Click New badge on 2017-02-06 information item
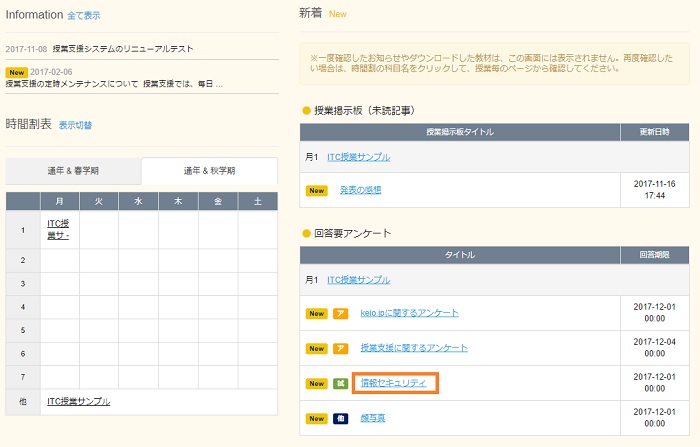 [x=16, y=72]
